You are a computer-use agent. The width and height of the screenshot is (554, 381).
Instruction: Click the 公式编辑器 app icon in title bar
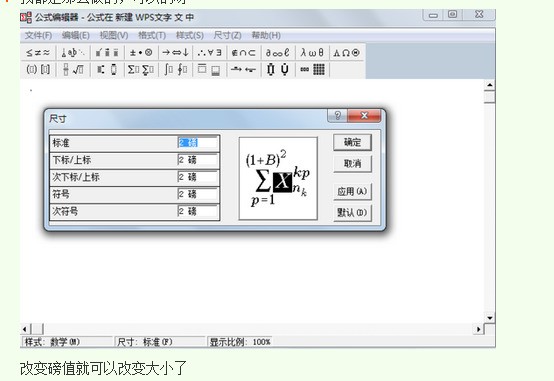pyautogui.click(x=26, y=17)
